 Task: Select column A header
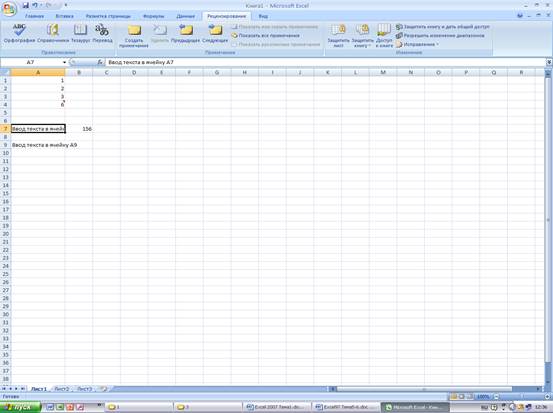coord(38,72)
